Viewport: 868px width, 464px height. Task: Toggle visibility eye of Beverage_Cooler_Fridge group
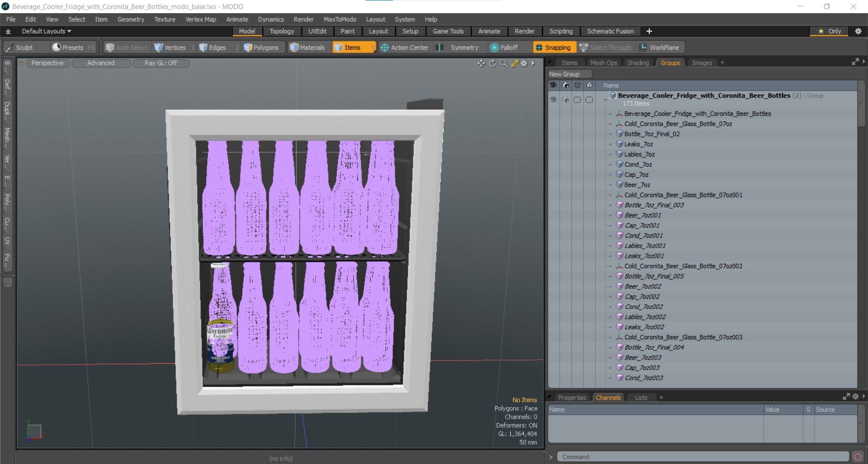(553, 99)
